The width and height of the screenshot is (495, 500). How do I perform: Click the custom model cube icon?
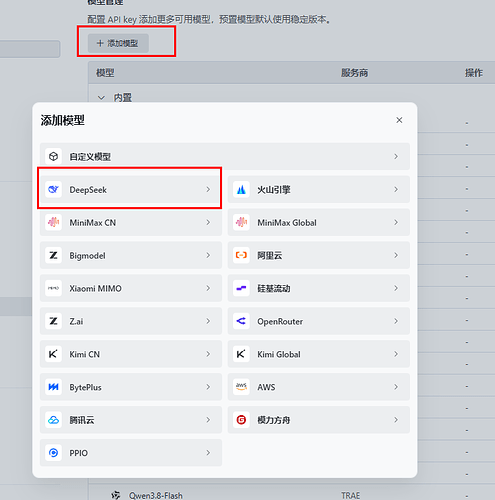point(53,156)
